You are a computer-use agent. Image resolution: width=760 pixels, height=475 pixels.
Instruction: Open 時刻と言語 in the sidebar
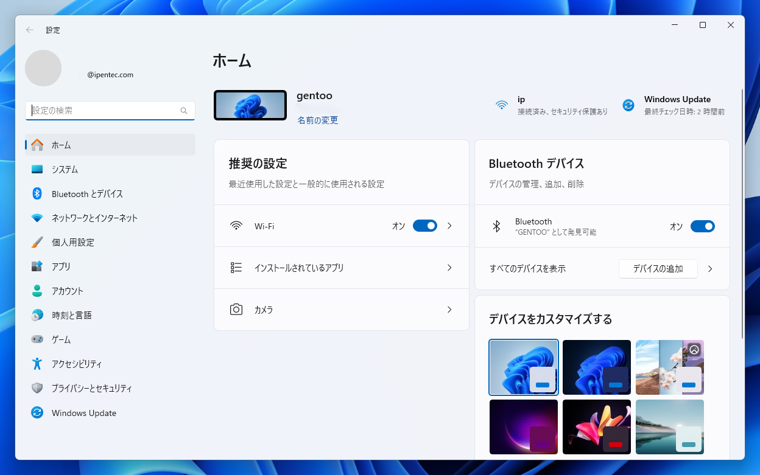[x=110, y=315]
